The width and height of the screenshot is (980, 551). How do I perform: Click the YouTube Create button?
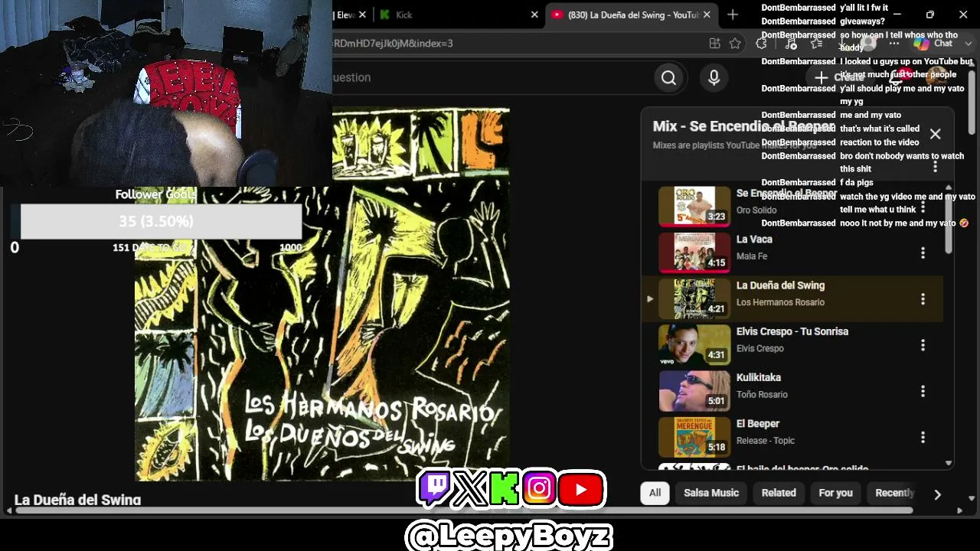pos(839,77)
